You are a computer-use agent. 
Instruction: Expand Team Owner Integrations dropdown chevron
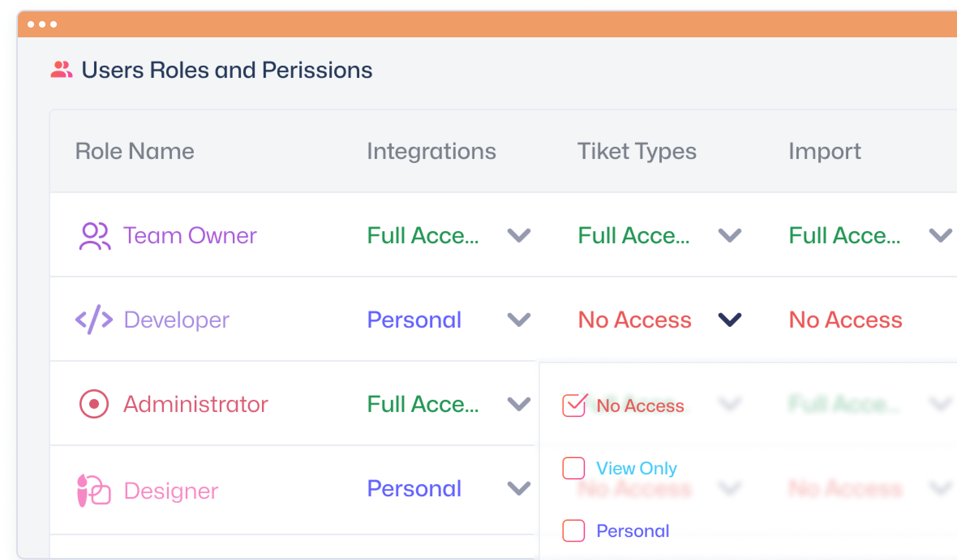tap(519, 236)
